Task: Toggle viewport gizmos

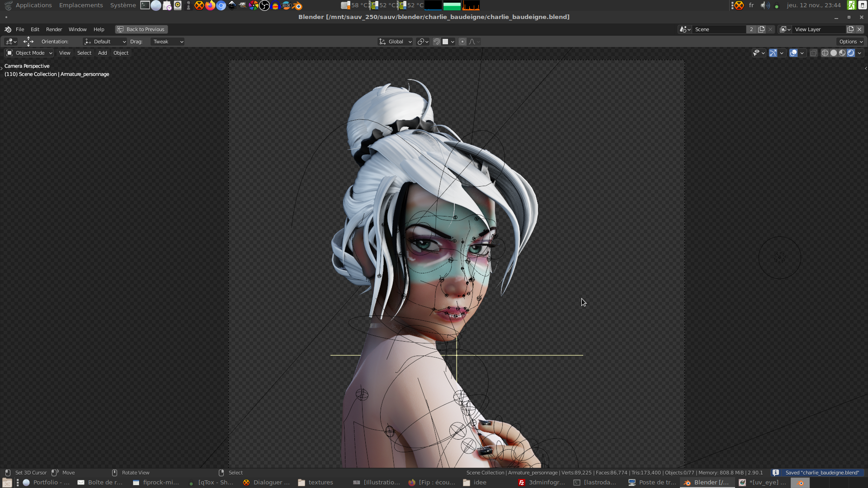Action: pyautogui.click(x=773, y=53)
